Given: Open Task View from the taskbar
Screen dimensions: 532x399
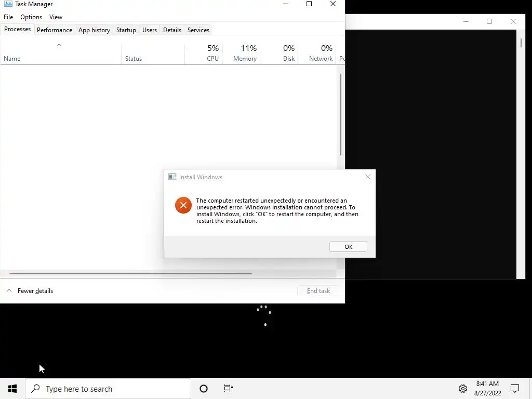Looking at the screenshot, I should pyautogui.click(x=229, y=389).
